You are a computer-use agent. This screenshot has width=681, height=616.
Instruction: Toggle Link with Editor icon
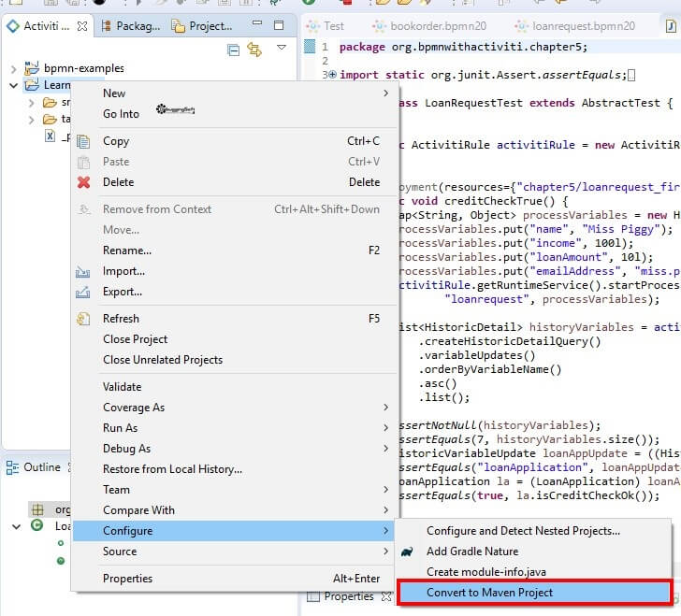tap(254, 50)
